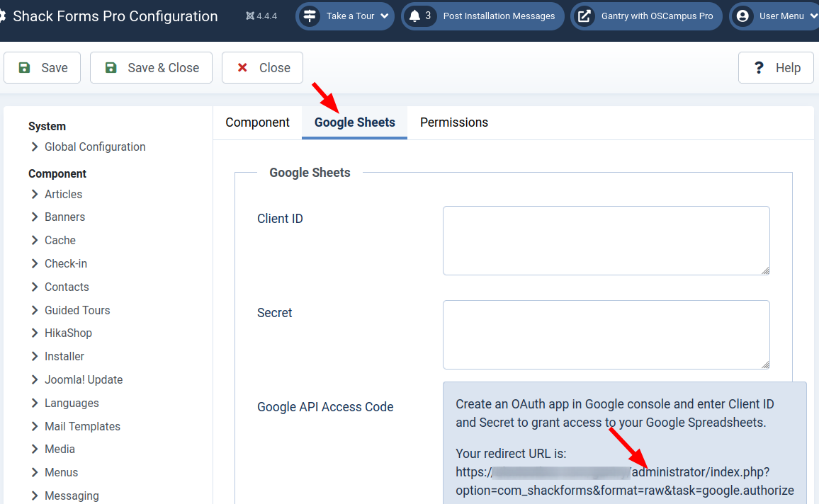The width and height of the screenshot is (819, 504).
Task: Click the chevron next to Global Configuration
Action: [35, 147]
